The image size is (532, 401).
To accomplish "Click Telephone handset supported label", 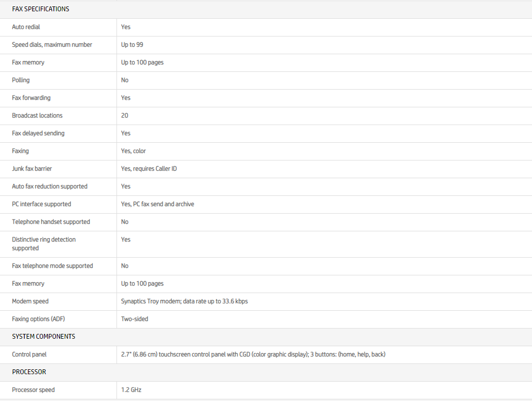I will [x=51, y=222].
